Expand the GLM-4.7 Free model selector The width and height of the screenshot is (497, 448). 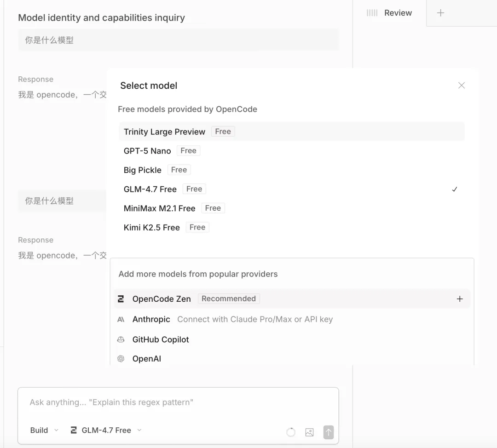106,430
